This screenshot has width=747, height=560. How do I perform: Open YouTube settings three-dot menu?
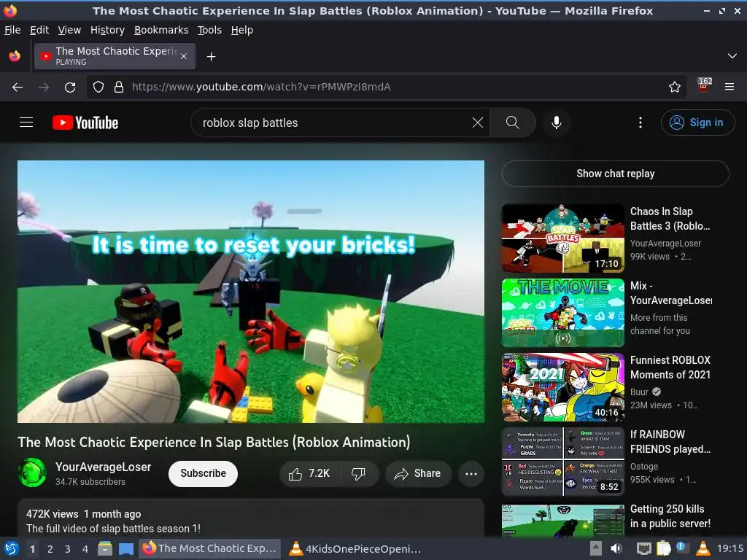(x=640, y=122)
